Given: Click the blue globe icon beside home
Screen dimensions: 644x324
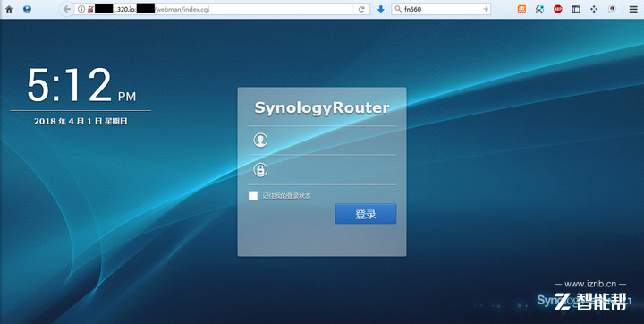Looking at the screenshot, I should coord(27,9).
